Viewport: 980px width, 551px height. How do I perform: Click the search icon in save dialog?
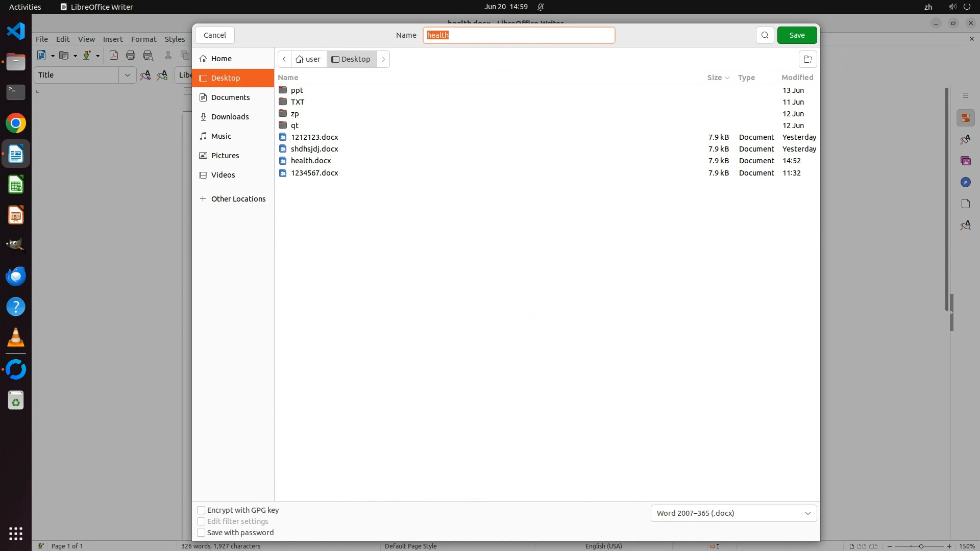[x=765, y=35]
